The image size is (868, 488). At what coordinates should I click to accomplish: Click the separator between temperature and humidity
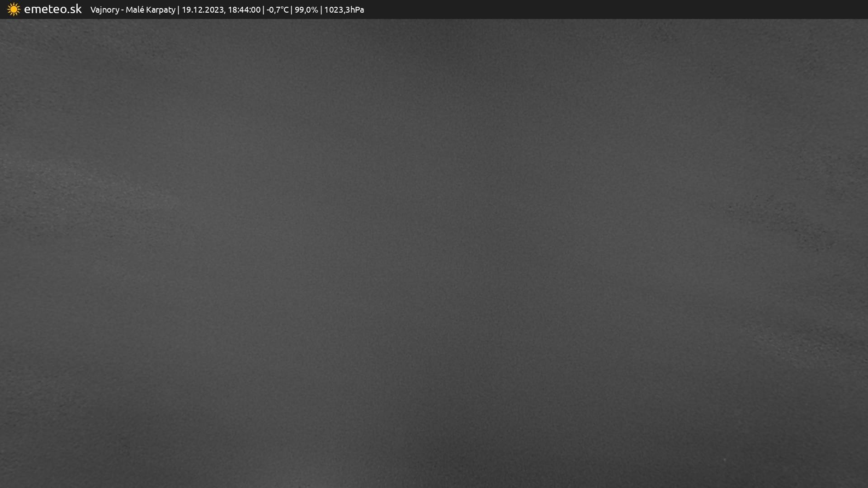(x=292, y=10)
